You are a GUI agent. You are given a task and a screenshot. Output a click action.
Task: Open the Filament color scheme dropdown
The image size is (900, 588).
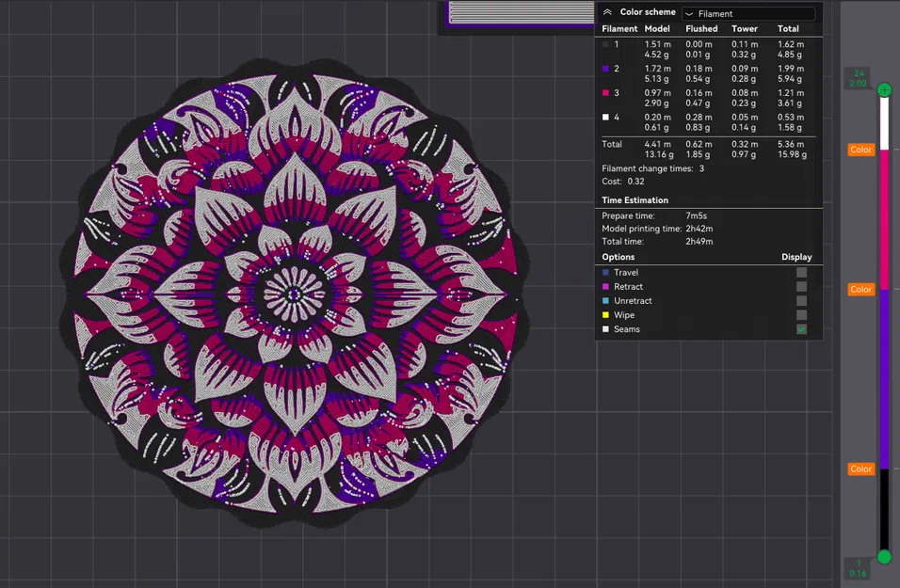pos(748,13)
